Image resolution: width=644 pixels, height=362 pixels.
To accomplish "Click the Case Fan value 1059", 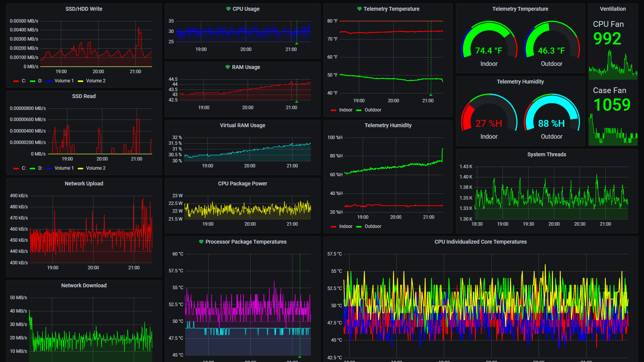I will click(x=612, y=105).
